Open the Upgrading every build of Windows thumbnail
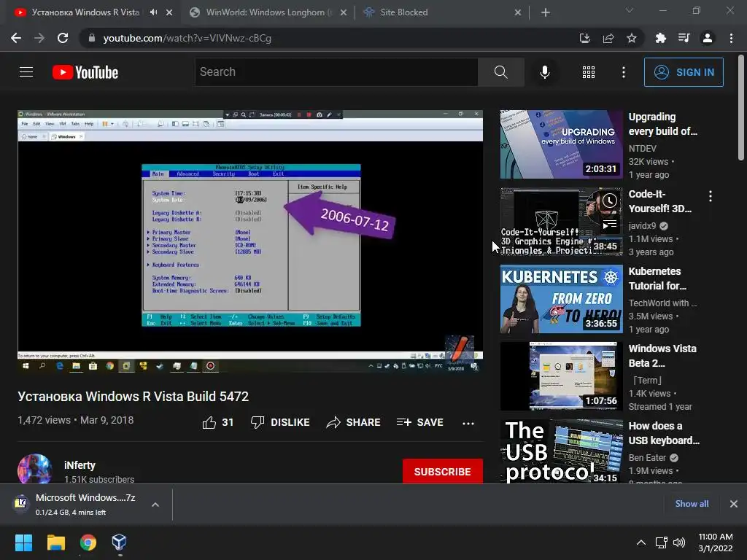Image resolution: width=747 pixels, height=560 pixels. click(561, 144)
